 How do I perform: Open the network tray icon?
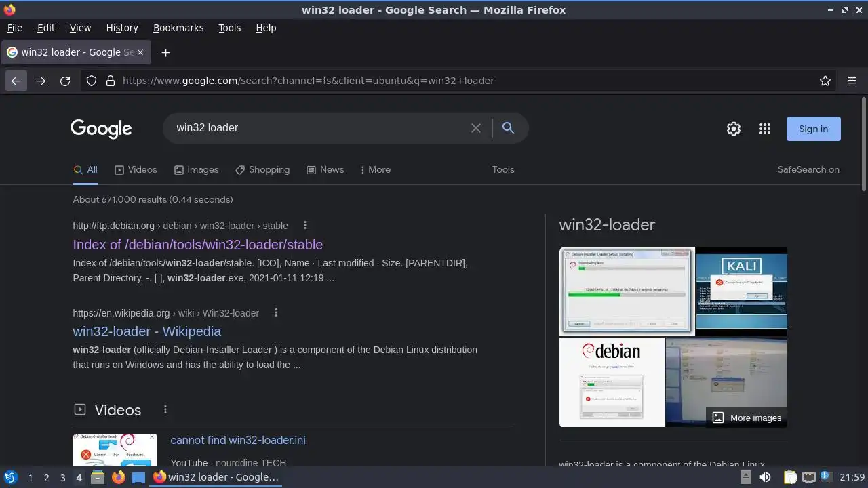coord(808,477)
